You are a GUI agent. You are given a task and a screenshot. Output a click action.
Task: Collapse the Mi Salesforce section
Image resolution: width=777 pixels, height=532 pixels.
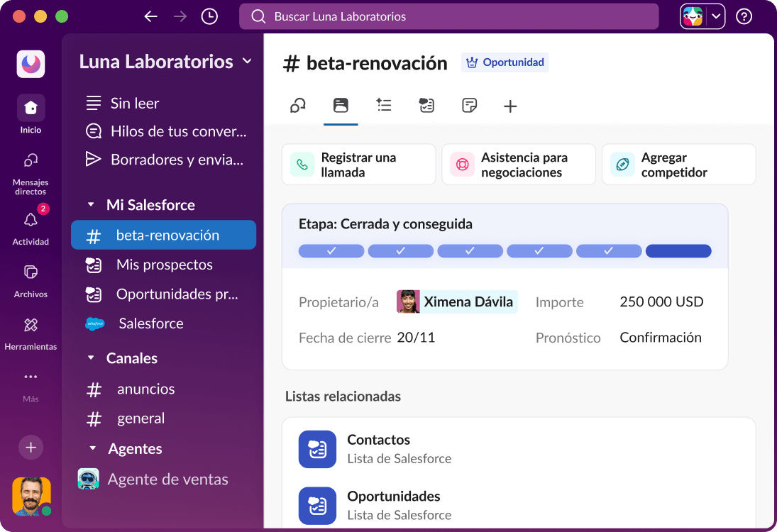tap(91, 204)
